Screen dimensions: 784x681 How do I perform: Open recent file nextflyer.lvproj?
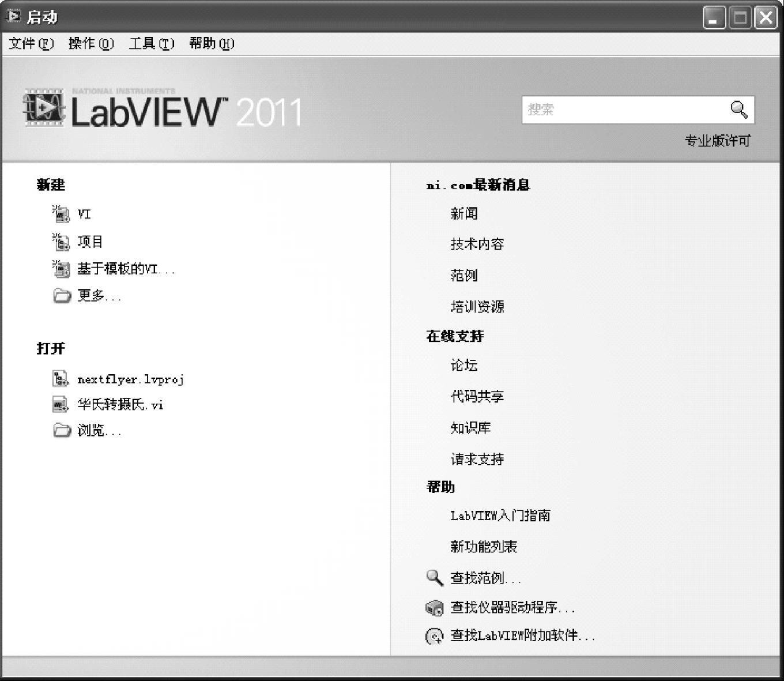(x=130, y=379)
